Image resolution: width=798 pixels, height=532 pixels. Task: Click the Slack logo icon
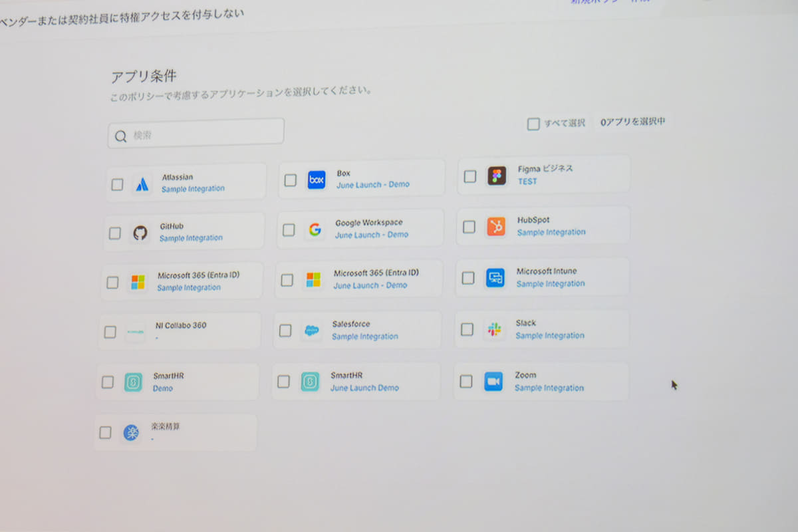[x=494, y=329]
